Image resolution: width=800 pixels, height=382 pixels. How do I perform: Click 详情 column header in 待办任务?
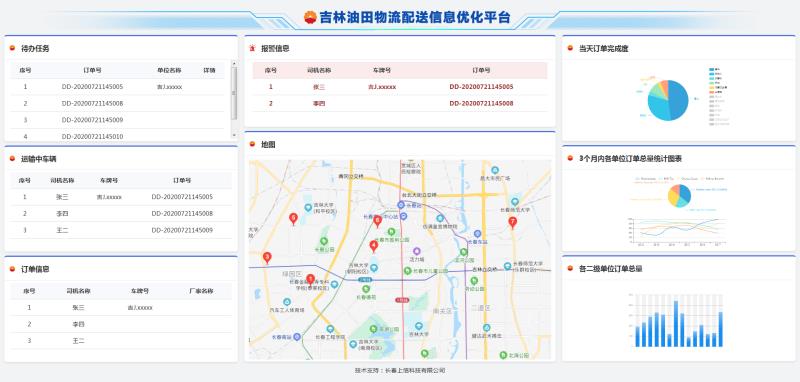pyautogui.click(x=209, y=70)
